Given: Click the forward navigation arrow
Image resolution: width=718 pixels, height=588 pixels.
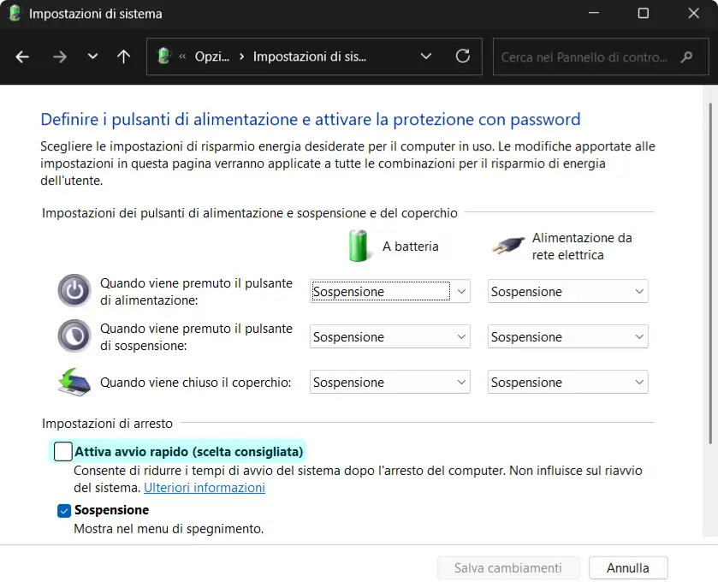Looking at the screenshot, I should point(59,56).
